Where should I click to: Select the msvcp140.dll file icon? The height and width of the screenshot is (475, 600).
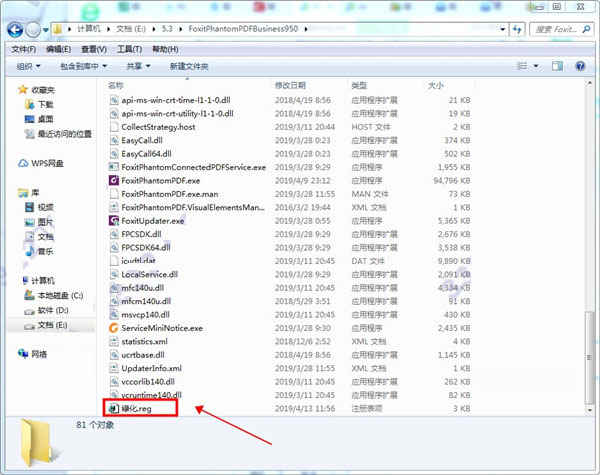coord(114,315)
